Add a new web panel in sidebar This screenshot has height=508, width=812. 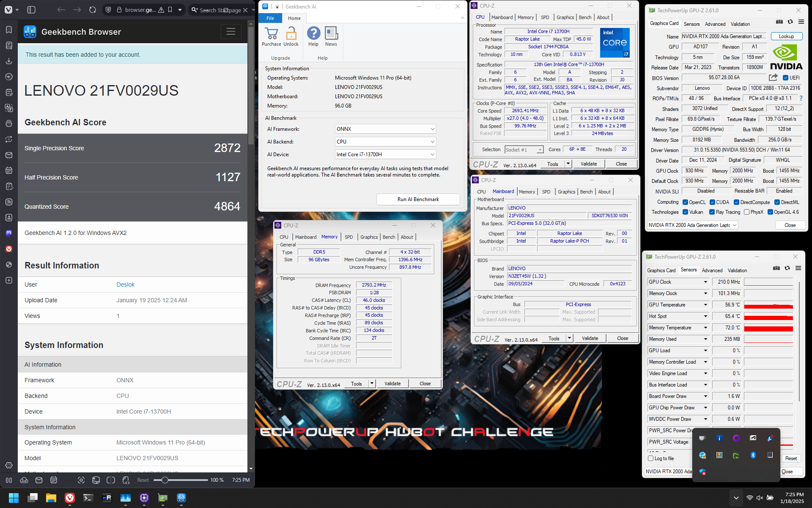(9, 280)
